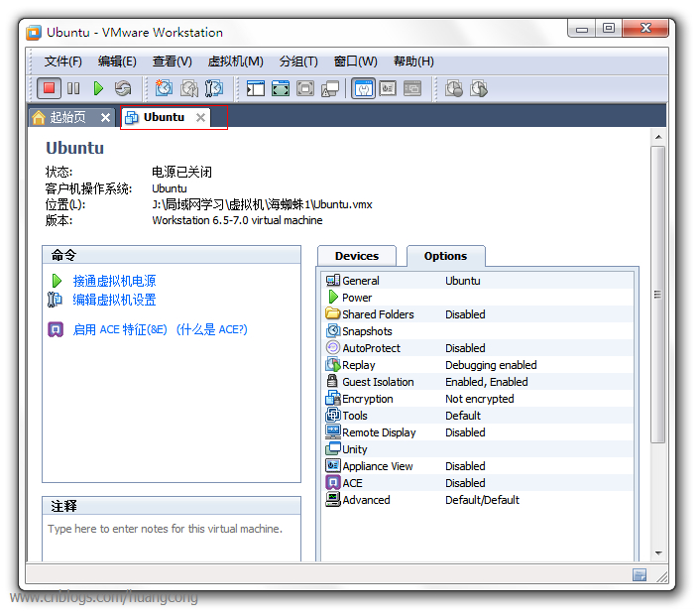Select the Ubuntu tab
The height and width of the screenshot is (615, 700).
[164, 117]
